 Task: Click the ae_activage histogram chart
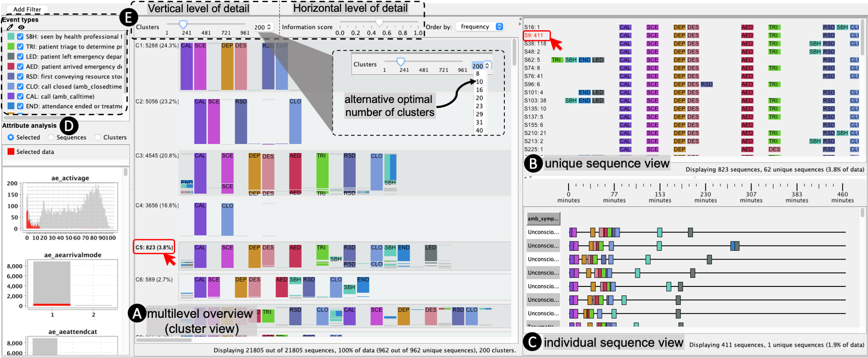70,206
